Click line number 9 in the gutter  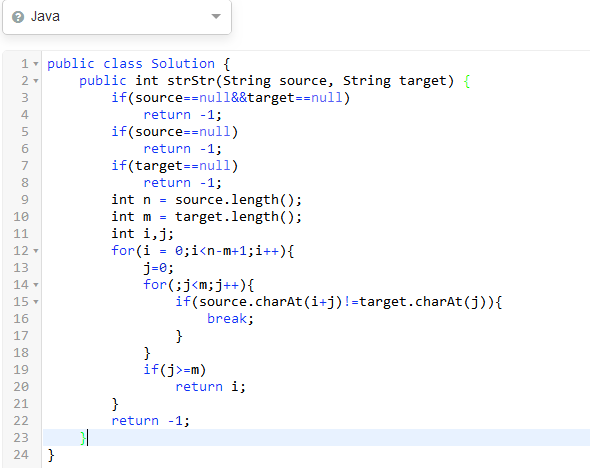pyautogui.click(x=24, y=200)
